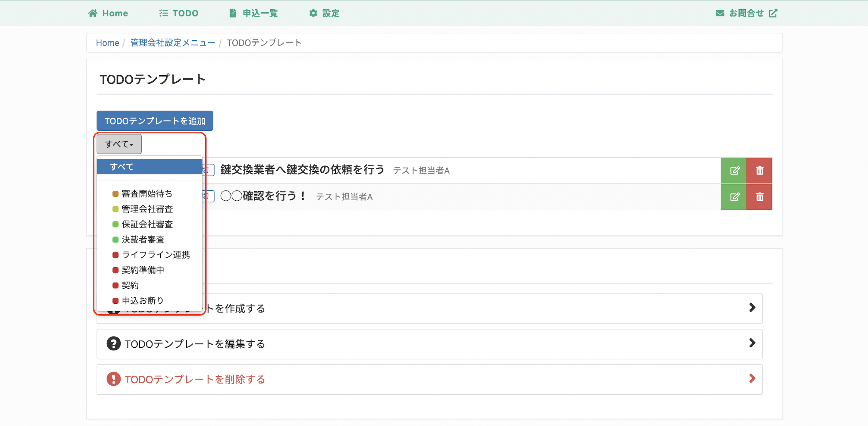Click question mark icon next to TODOテンプレートを編集する
The height and width of the screenshot is (426, 868).
[114, 343]
